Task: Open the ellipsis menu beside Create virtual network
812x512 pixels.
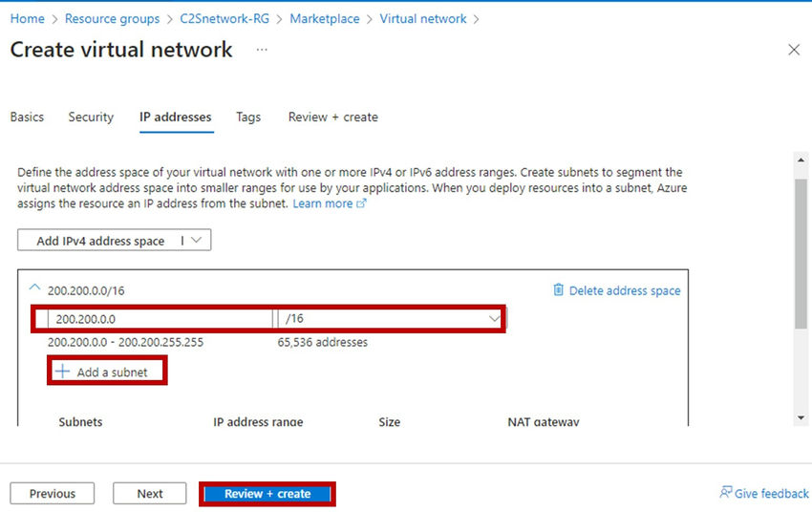Action: (x=262, y=50)
